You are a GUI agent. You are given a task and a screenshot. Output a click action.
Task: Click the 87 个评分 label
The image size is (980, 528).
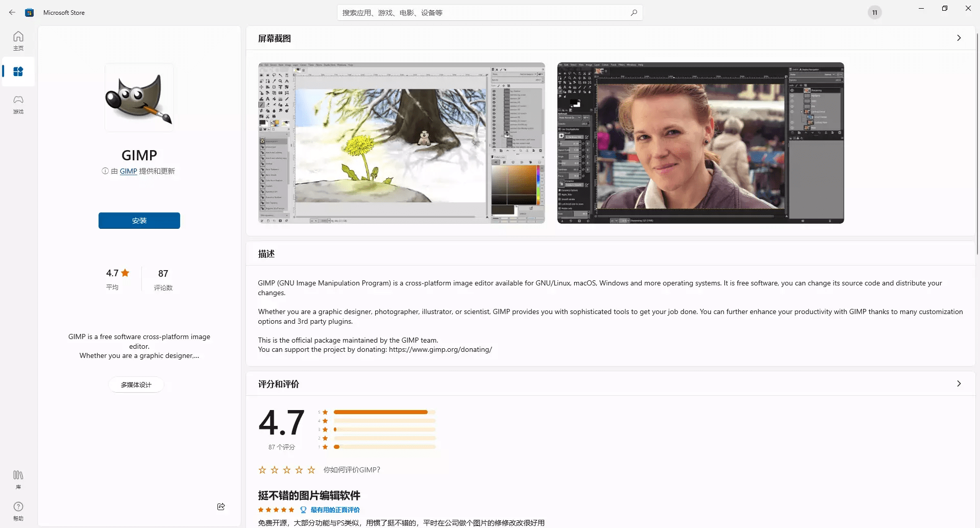[282, 447]
